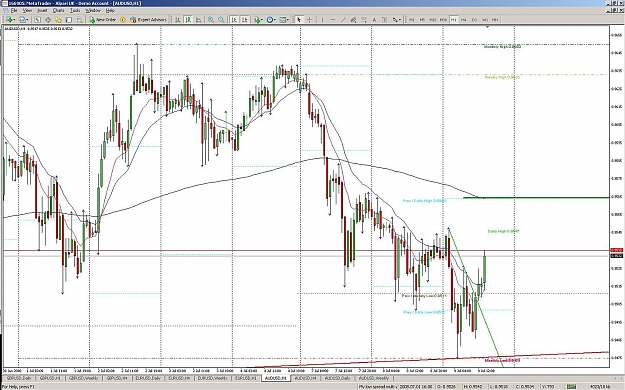Screen dimensions: 625x390
Task: Pick the trendline drawing tool
Action: click(x=343, y=19)
